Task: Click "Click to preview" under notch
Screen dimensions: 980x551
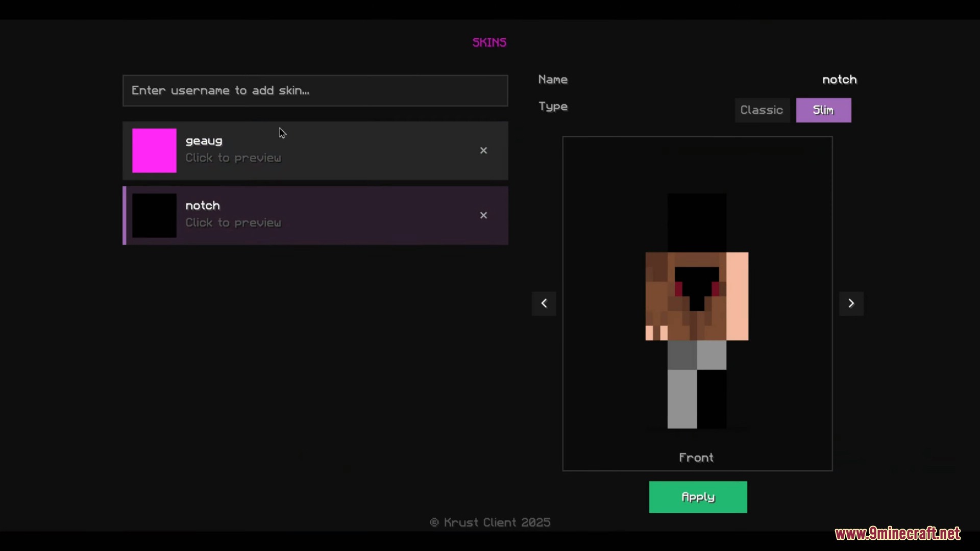Action: [x=233, y=223]
